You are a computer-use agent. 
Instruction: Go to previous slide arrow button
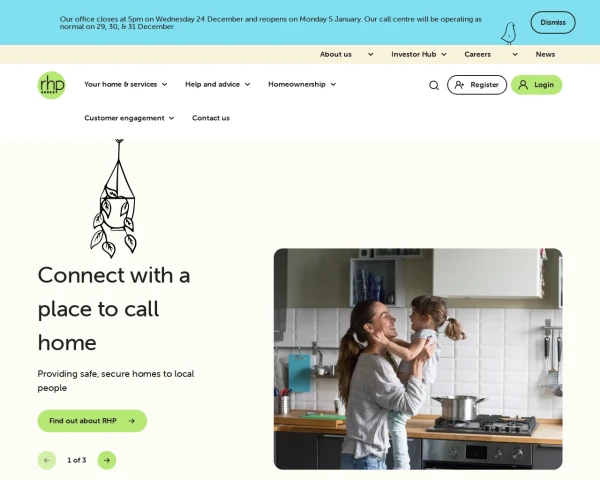coord(47,460)
